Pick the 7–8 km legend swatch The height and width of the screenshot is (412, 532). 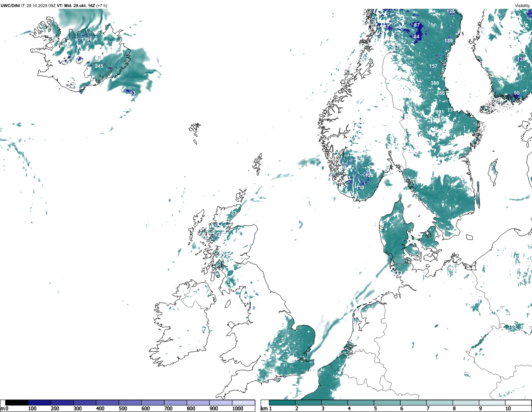pos(439,402)
